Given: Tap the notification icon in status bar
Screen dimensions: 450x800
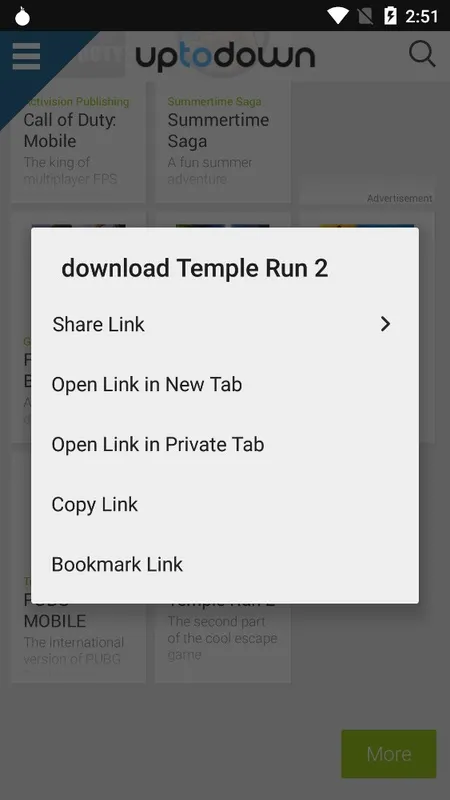Looking at the screenshot, I should pyautogui.click(x=22, y=16).
